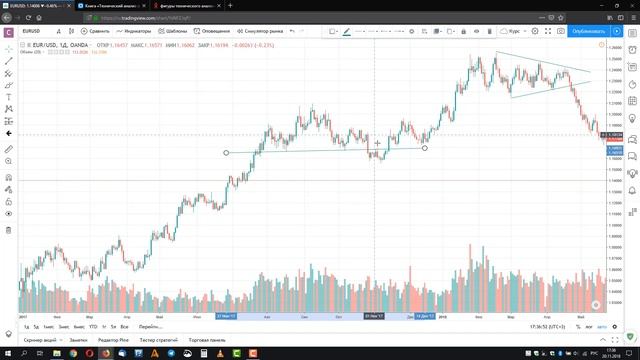Select the text annotation tool
Screen dimensions: 640x360
pyautogui.click(x=9, y=97)
